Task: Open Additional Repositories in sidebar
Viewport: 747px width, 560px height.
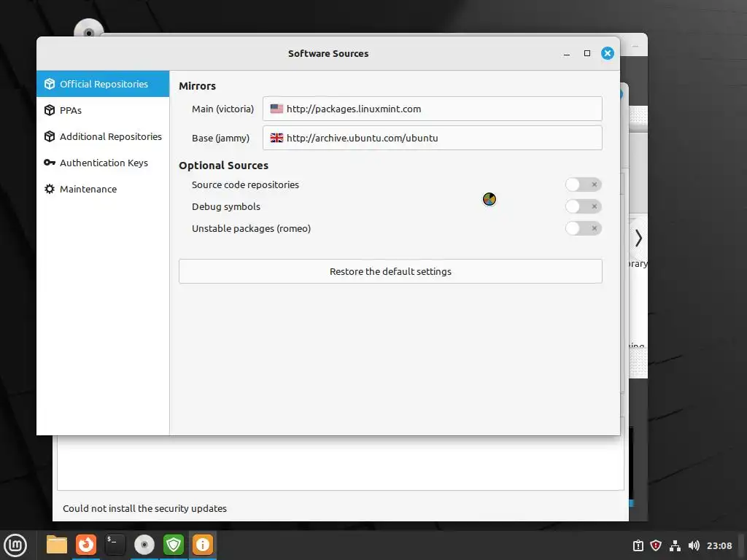Action: click(103, 136)
